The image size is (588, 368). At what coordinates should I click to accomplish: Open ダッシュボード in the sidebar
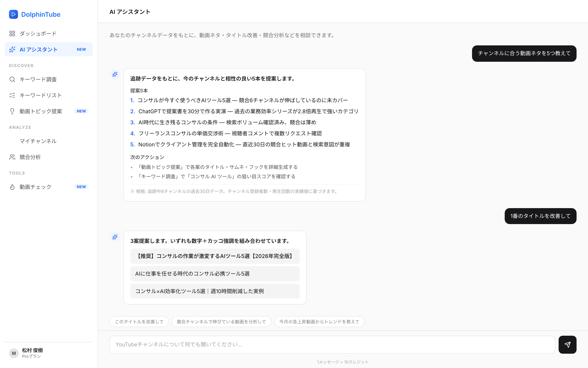click(49, 34)
